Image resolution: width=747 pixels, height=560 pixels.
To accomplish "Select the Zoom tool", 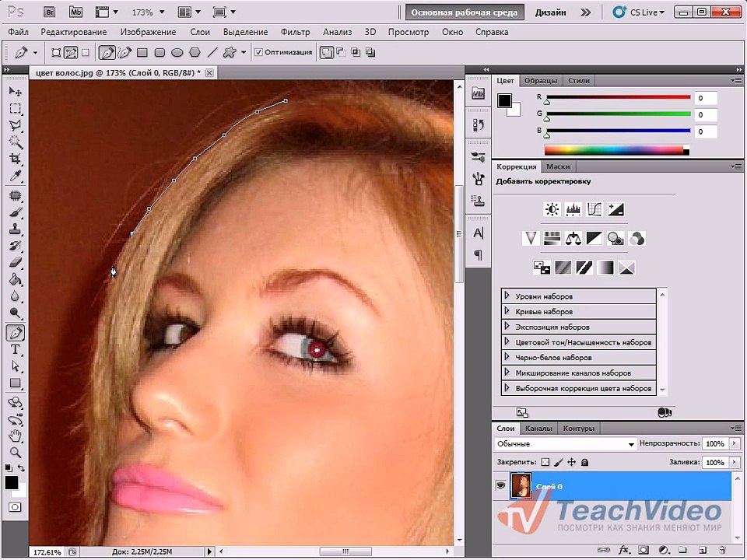I will coord(16,453).
